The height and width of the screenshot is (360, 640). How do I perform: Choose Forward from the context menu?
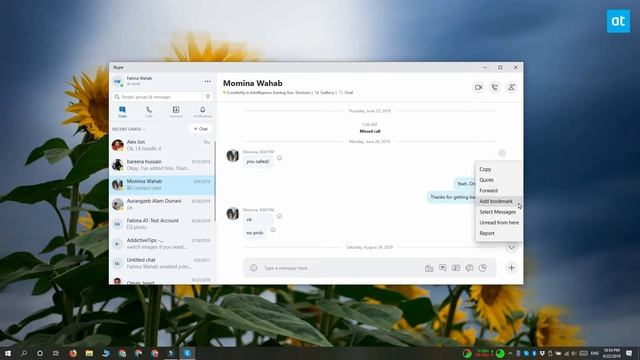point(499,191)
